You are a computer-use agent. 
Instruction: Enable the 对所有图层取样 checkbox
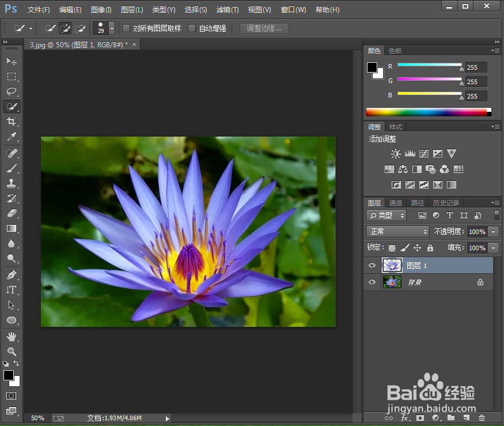click(x=127, y=28)
